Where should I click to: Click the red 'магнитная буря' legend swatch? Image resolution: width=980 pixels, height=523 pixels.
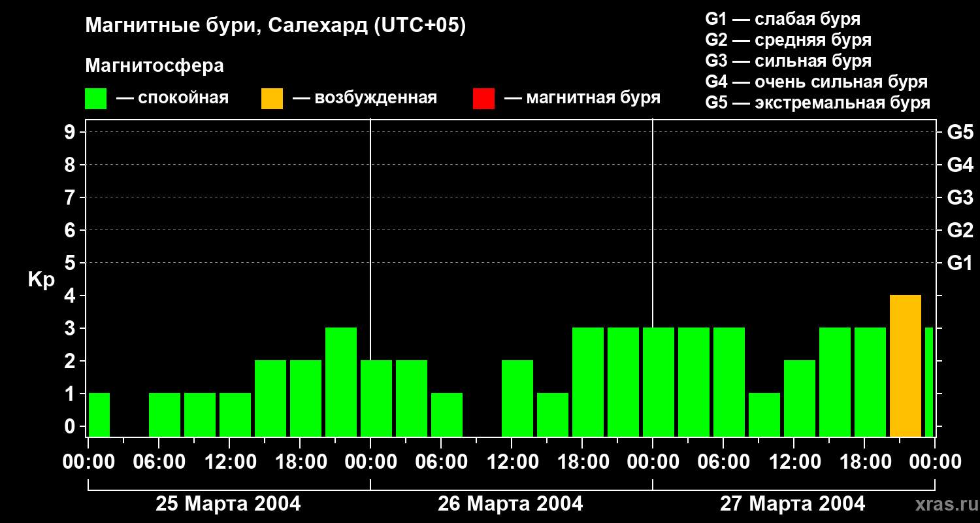coord(483,99)
